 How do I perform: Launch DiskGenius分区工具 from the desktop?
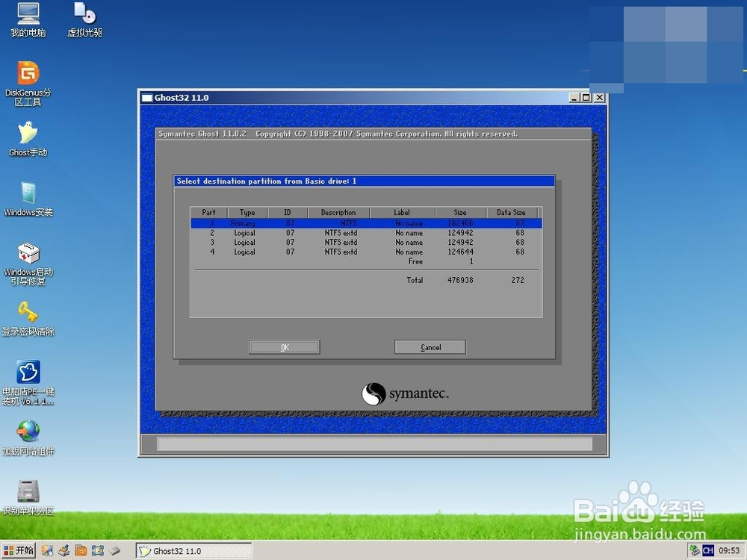pyautogui.click(x=28, y=84)
